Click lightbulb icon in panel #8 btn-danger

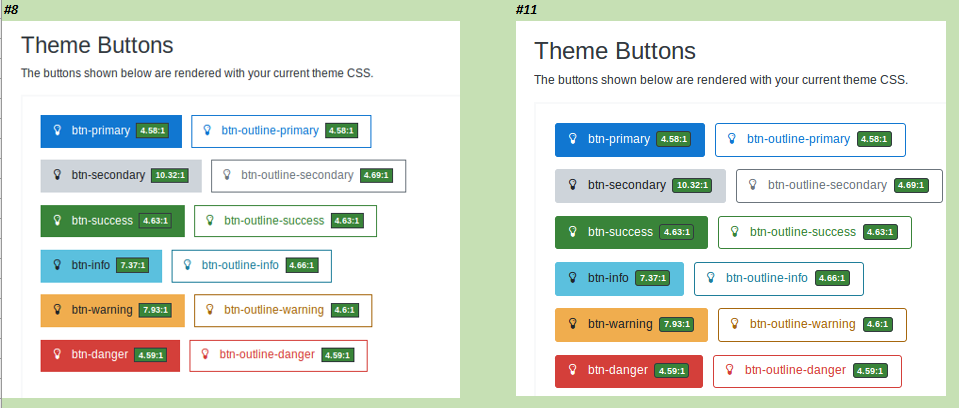57,354
